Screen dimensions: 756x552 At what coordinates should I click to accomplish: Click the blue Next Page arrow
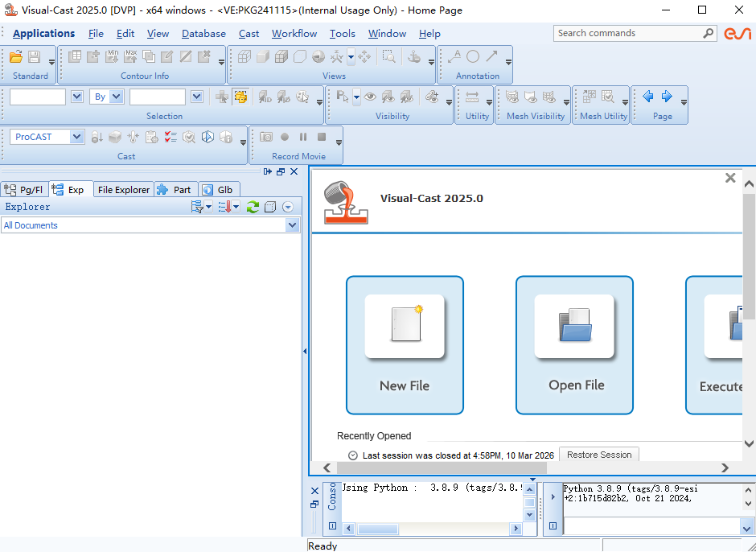667,97
